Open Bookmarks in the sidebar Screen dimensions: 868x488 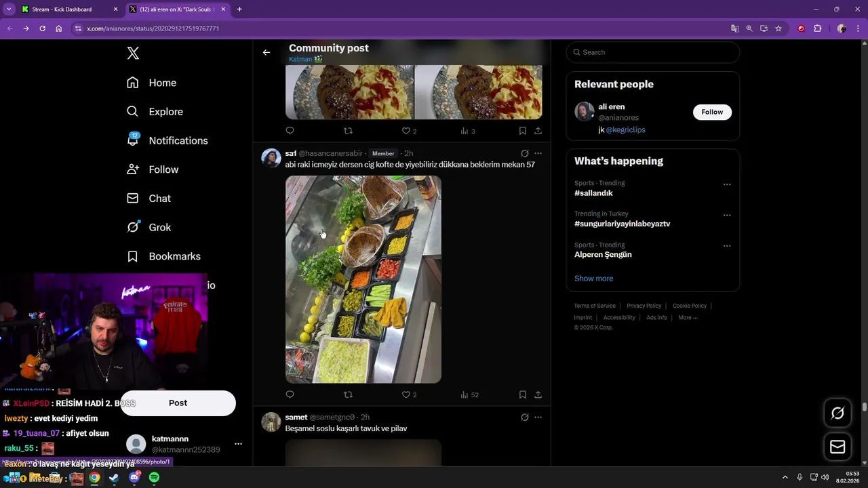[164, 256]
